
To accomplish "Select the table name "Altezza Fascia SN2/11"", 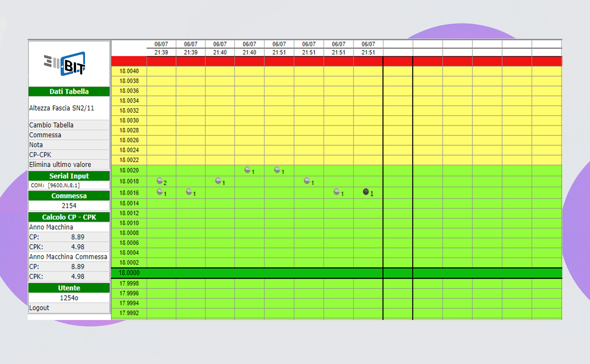I will 62,108.
